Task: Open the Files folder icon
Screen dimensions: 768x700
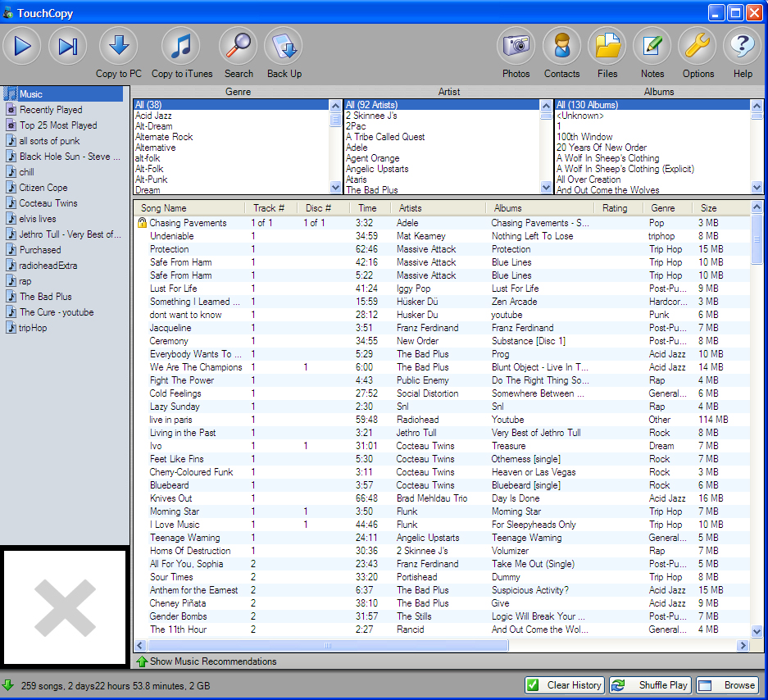Action: 607,47
